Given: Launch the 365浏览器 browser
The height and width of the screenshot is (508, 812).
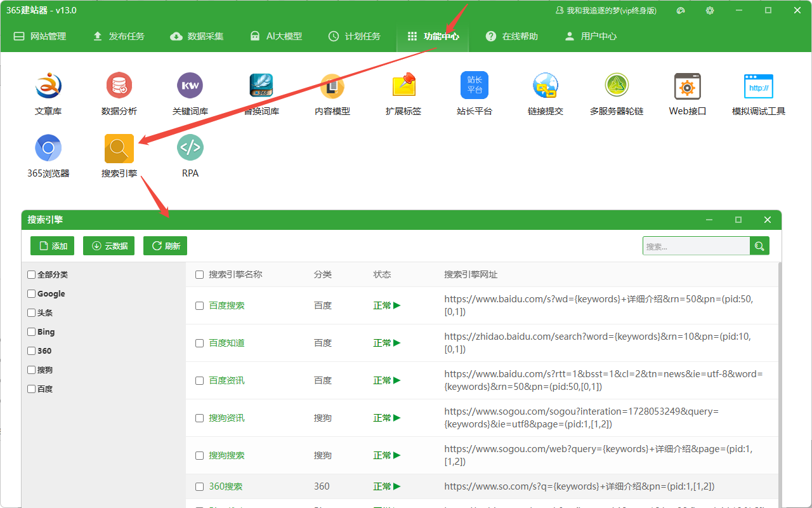Looking at the screenshot, I should coord(48,156).
